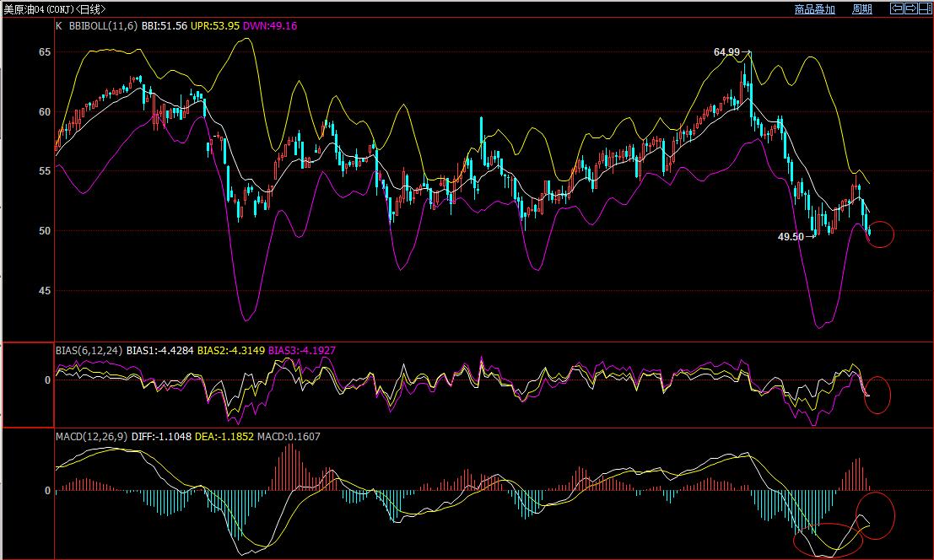The width and height of the screenshot is (934, 560).
Task: Click the left arrow navigation icon
Action: click(898, 8)
